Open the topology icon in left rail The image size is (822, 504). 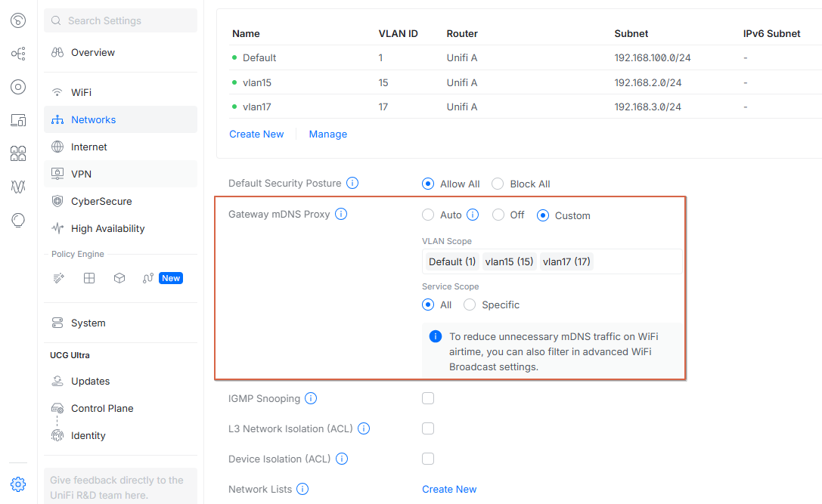[18, 54]
